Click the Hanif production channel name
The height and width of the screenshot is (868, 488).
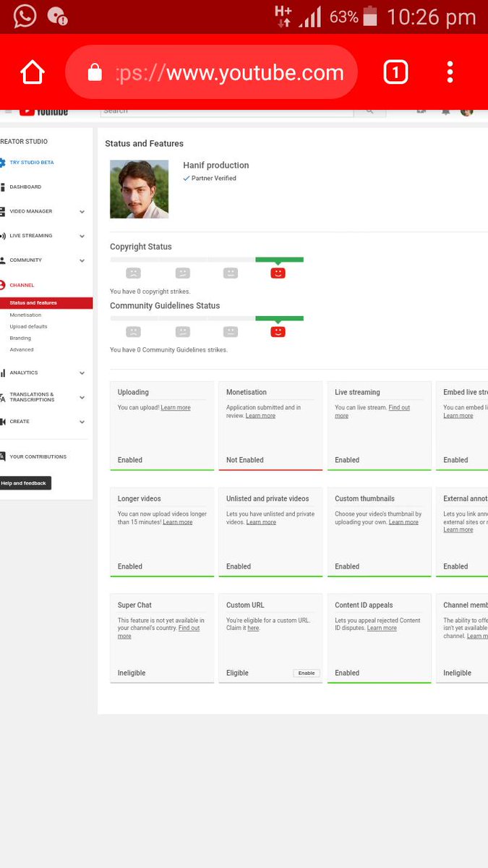pyautogui.click(x=215, y=165)
